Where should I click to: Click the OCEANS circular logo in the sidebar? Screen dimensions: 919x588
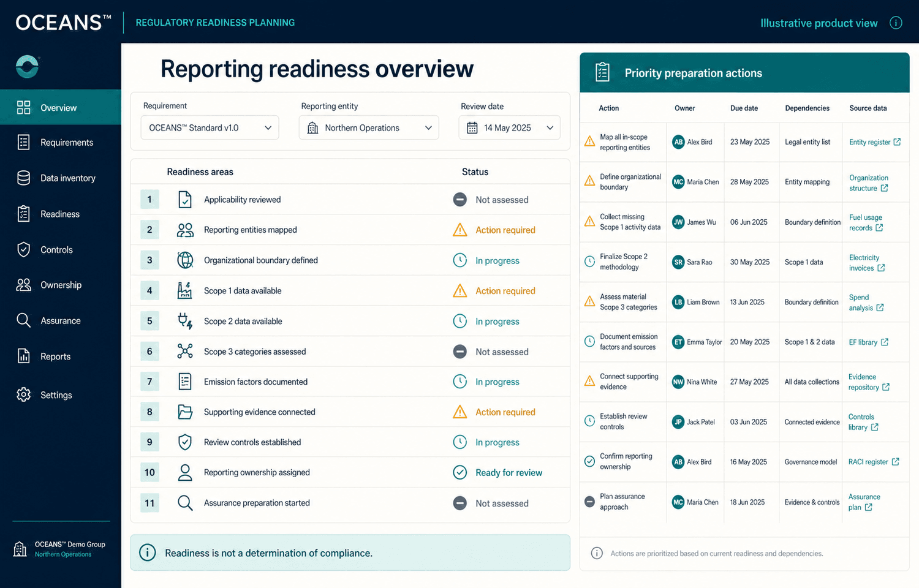(28, 67)
